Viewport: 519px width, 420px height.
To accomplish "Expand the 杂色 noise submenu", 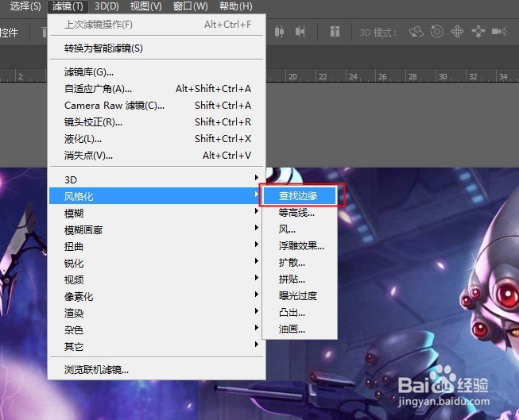I will (x=157, y=329).
